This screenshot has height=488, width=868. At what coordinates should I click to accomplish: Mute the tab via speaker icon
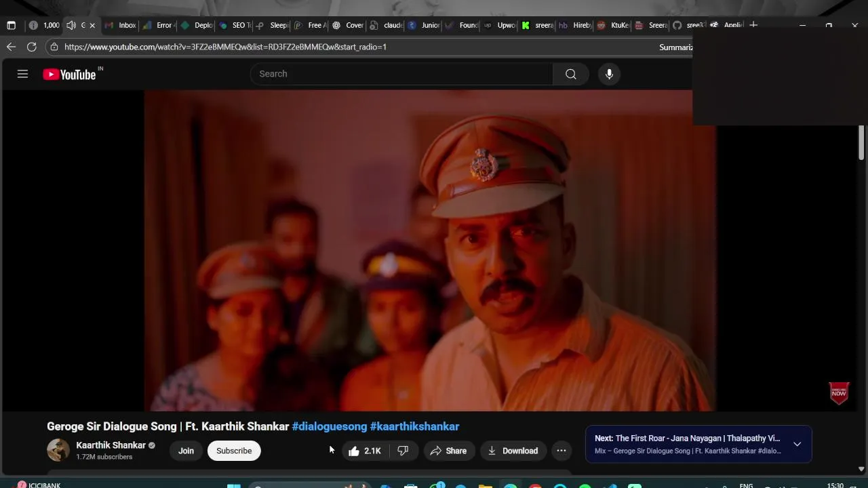point(71,25)
